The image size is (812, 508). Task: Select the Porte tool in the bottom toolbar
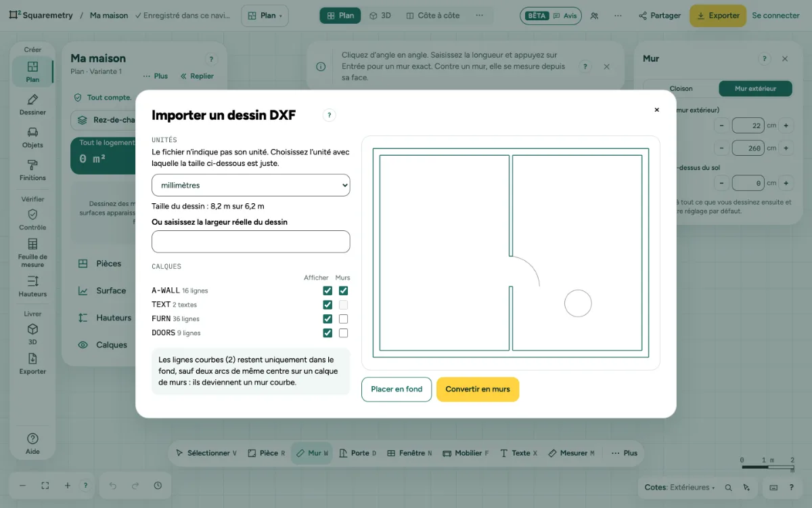[x=357, y=453]
